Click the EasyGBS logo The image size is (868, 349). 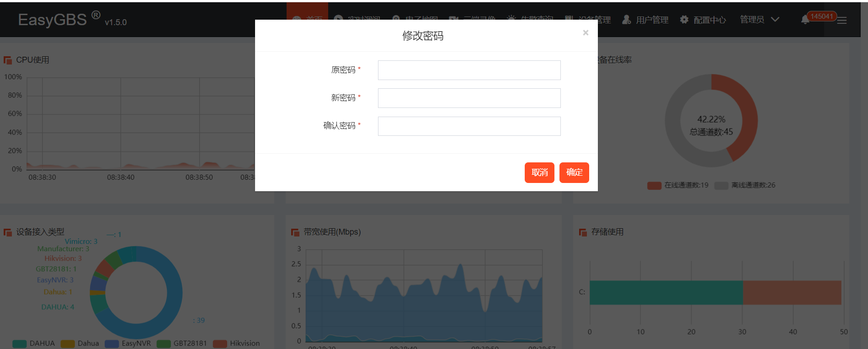59,20
